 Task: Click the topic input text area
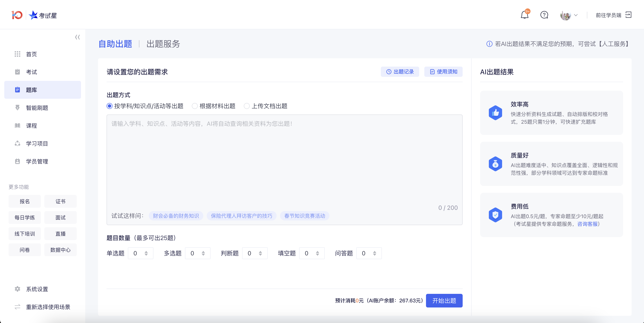(x=284, y=170)
